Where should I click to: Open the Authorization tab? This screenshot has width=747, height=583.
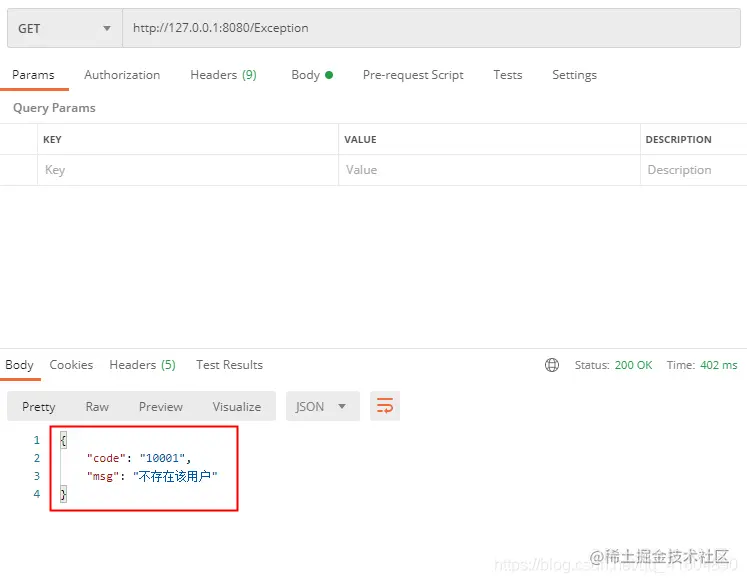(122, 75)
